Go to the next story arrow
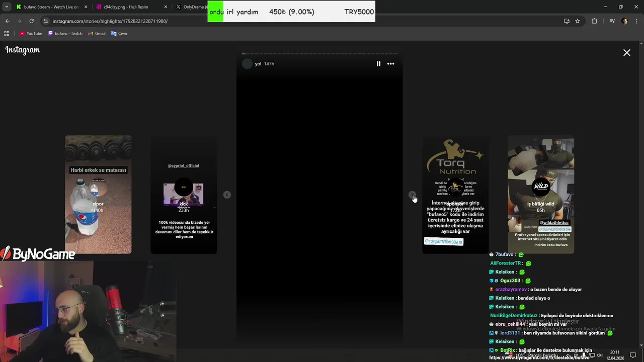Image resolution: width=644 pixels, height=362 pixels. point(412,195)
